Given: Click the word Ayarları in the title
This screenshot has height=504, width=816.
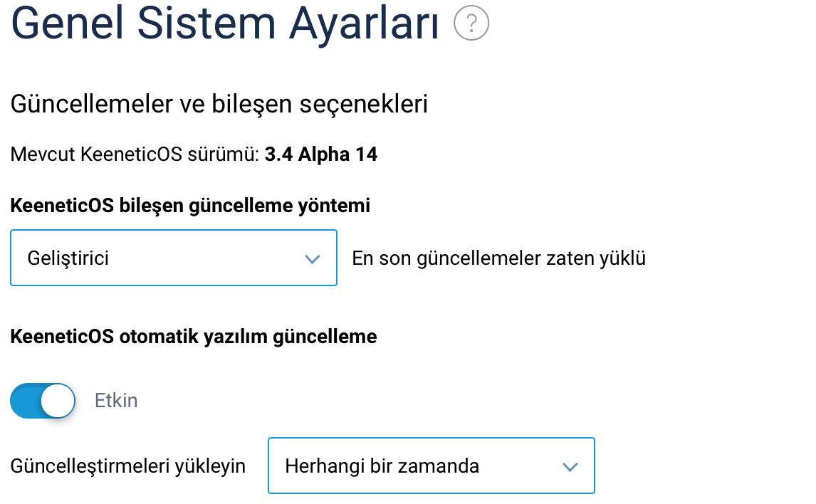Looking at the screenshot, I should [x=364, y=25].
